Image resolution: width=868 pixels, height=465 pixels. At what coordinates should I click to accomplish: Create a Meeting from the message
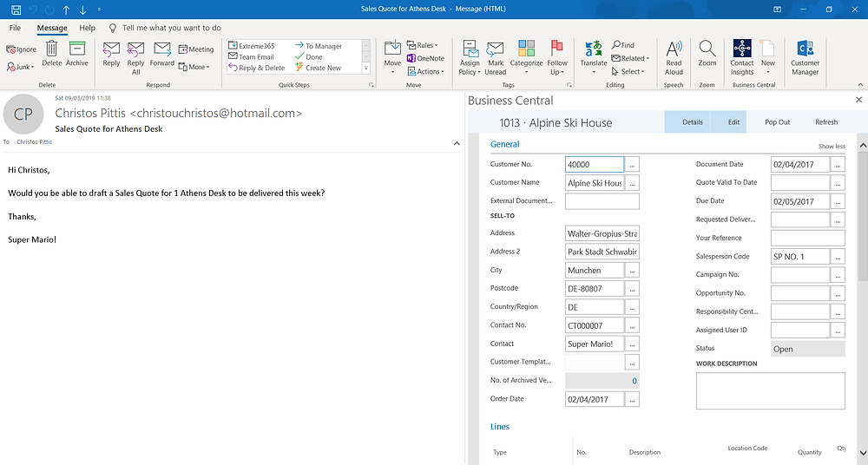click(196, 49)
